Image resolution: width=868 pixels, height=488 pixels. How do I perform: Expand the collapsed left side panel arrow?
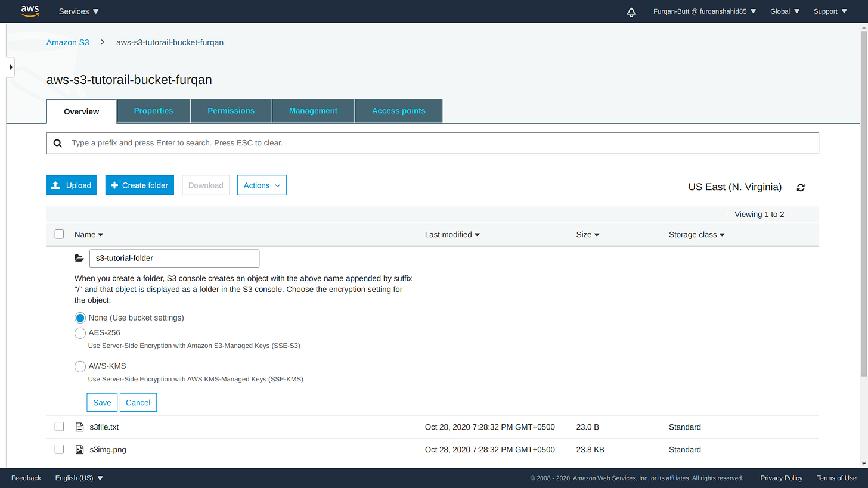10,67
